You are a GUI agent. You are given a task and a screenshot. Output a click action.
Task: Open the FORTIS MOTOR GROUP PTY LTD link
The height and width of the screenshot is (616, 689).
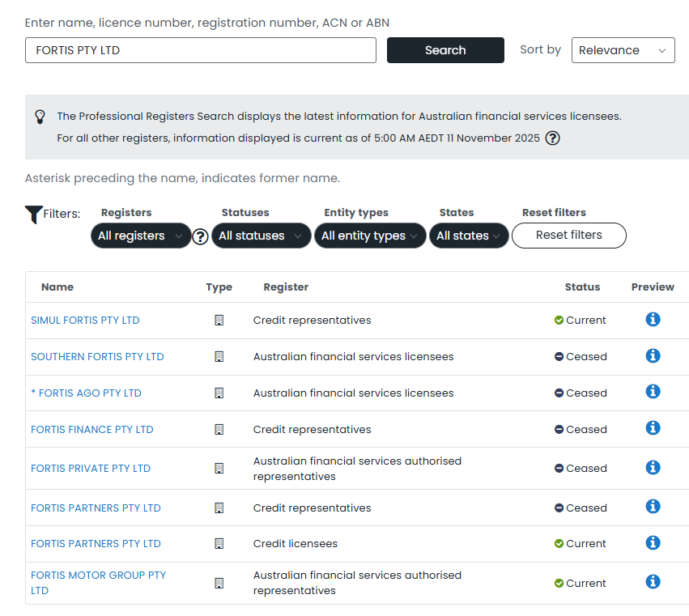coord(98,576)
